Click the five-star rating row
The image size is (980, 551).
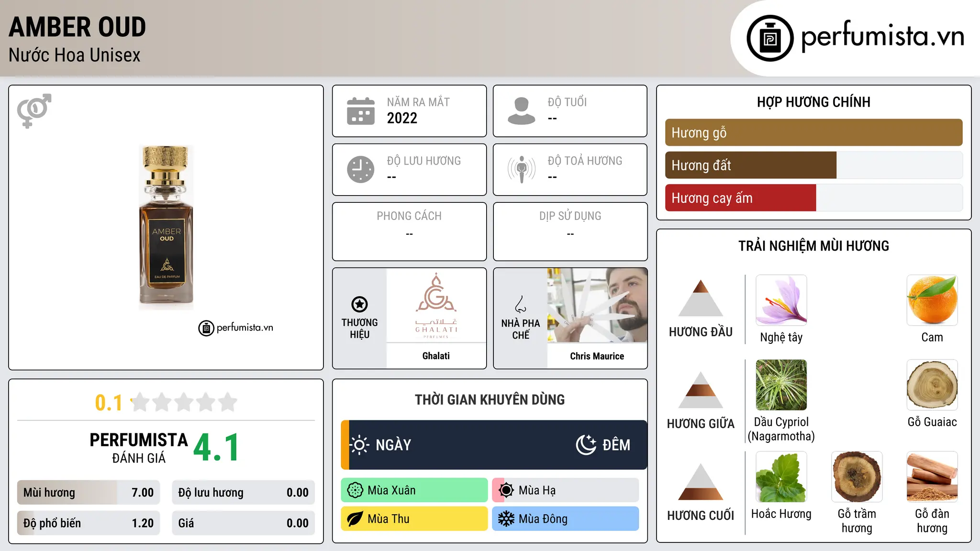pyautogui.click(x=184, y=402)
